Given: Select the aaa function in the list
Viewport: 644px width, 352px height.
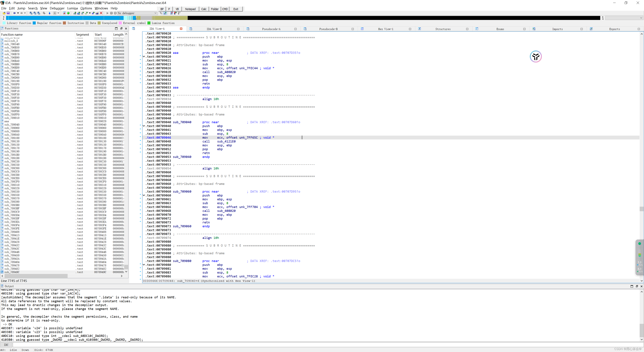Looking at the screenshot, I should (x=7, y=121).
